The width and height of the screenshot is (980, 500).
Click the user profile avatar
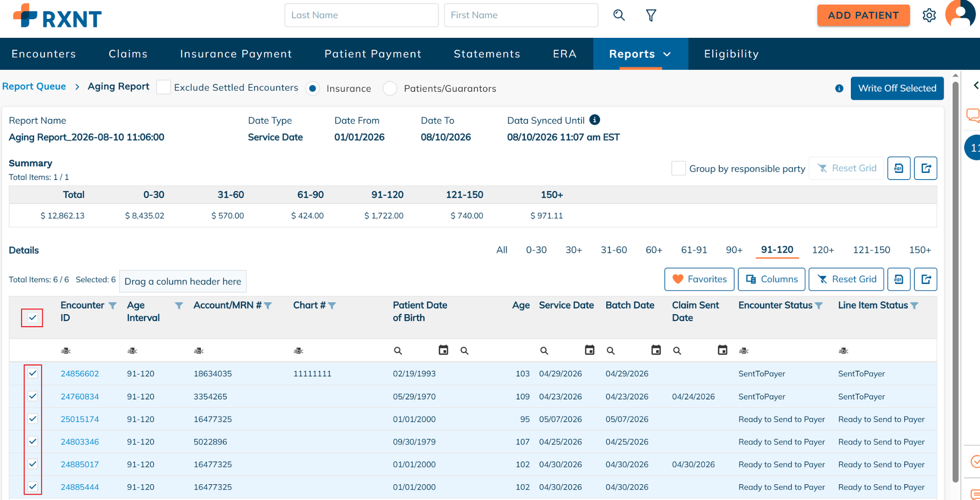[x=960, y=14]
